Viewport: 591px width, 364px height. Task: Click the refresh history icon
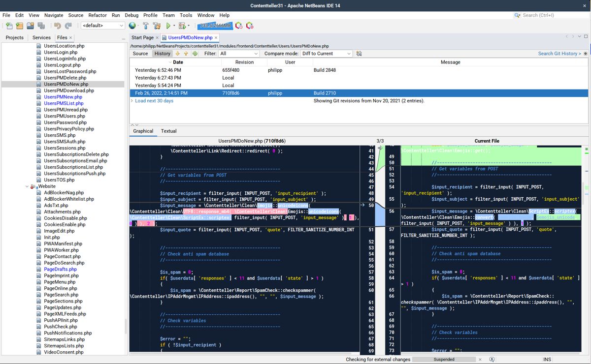click(x=195, y=54)
